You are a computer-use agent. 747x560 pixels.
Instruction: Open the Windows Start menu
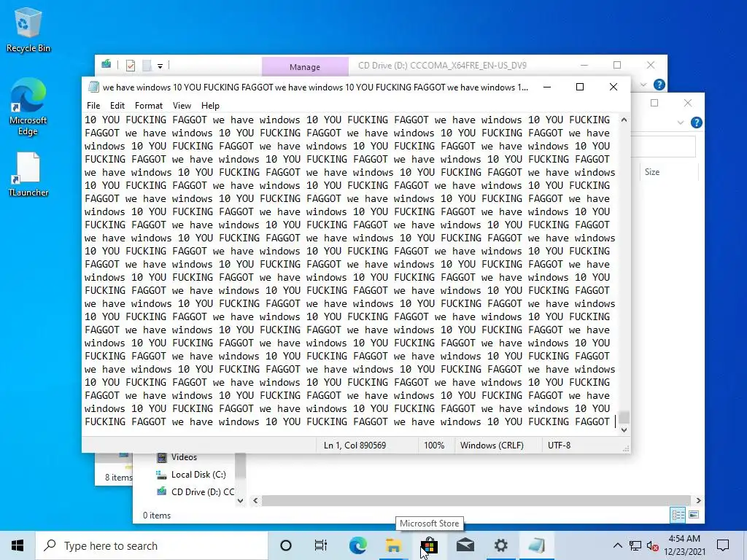click(x=18, y=545)
